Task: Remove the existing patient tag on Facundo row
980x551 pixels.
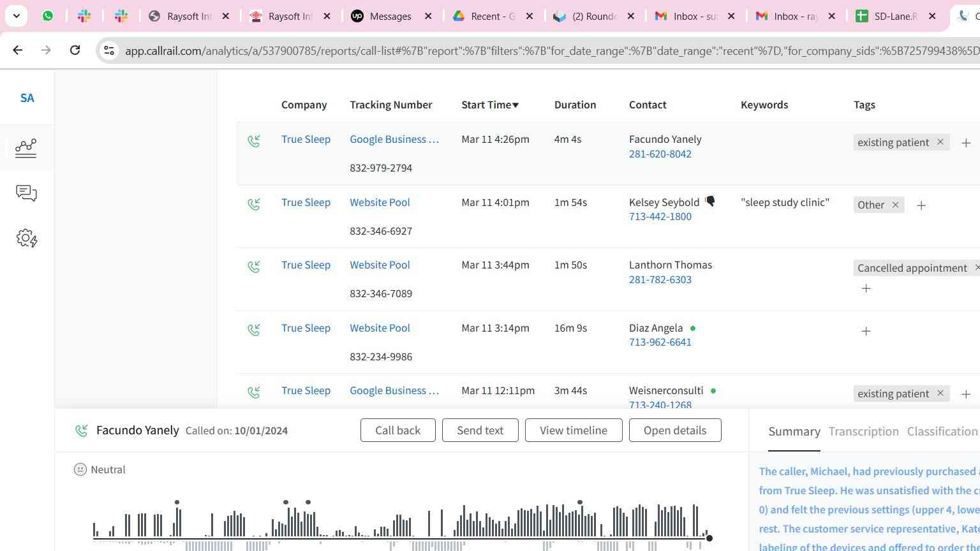Action: [x=940, y=142]
